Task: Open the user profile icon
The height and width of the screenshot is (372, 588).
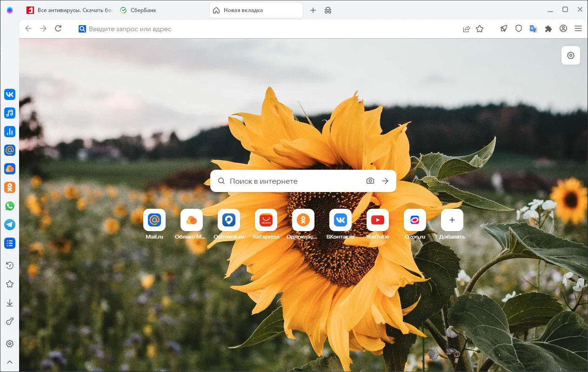Action: pos(563,29)
